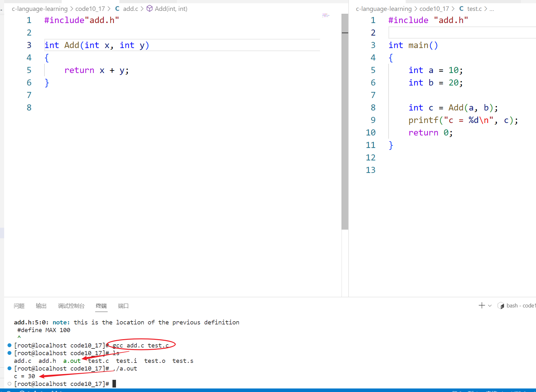Select the bash terminal shell icon
This screenshot has width=536, height=392.
[501, 306]
